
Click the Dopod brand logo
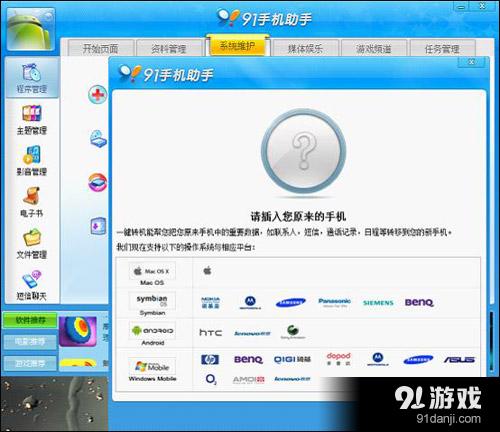(x=338, y=359)
